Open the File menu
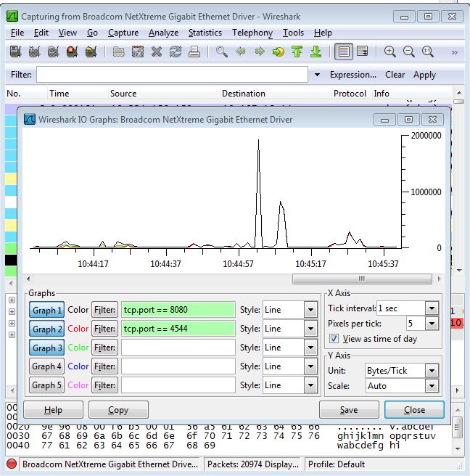Viewport: 470px width, 476px height. [x=17, y=33]
